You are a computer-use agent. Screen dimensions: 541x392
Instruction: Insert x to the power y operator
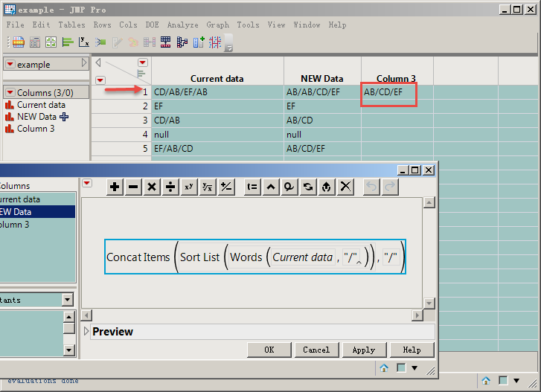click(189, 187)
